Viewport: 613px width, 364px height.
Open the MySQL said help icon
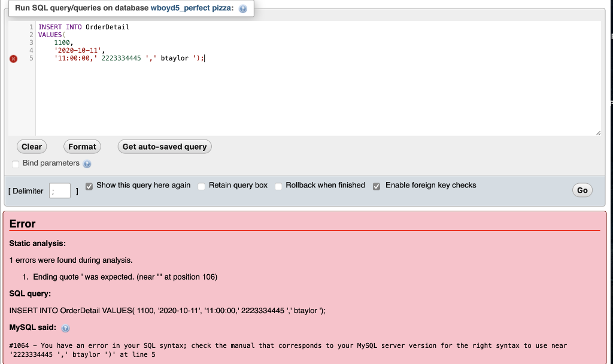pyautogui.click(x=66, y=328)
